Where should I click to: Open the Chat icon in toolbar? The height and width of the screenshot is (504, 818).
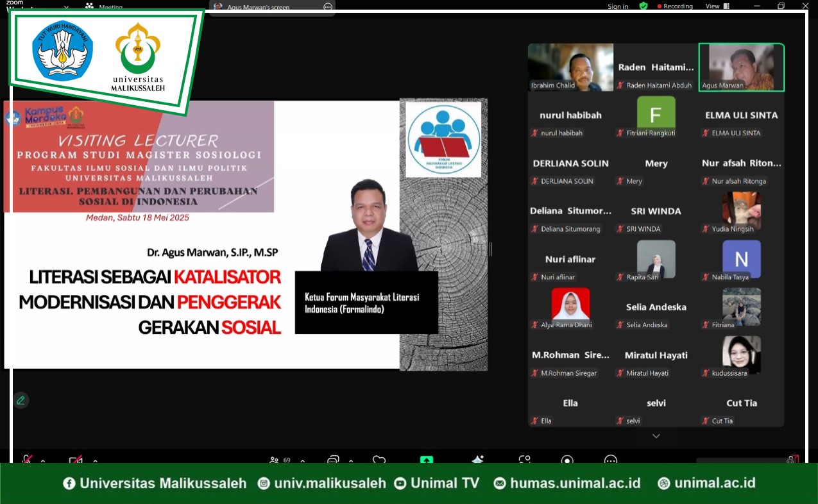(x=332, y=460)
